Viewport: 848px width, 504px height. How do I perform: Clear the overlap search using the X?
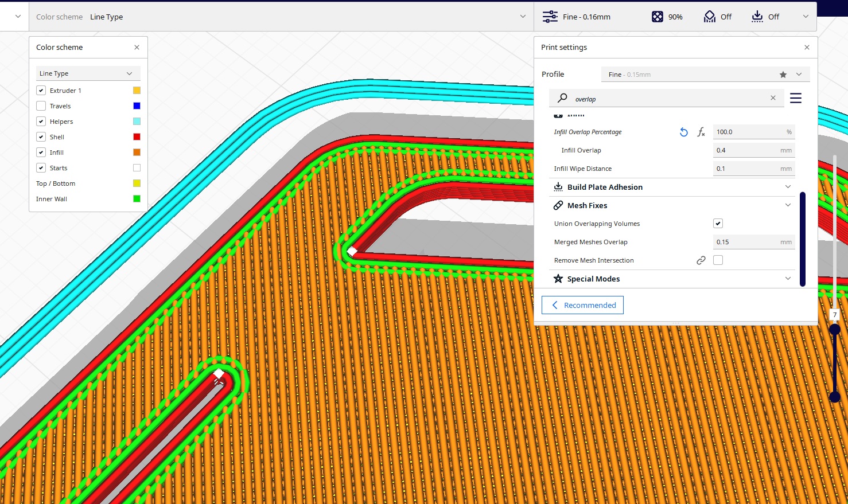click(x=772, y=98)
